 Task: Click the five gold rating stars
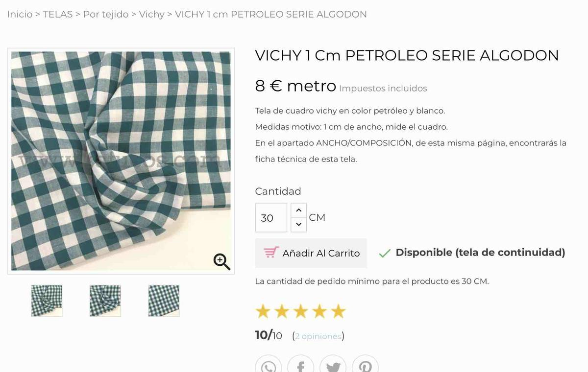[300, 311]
